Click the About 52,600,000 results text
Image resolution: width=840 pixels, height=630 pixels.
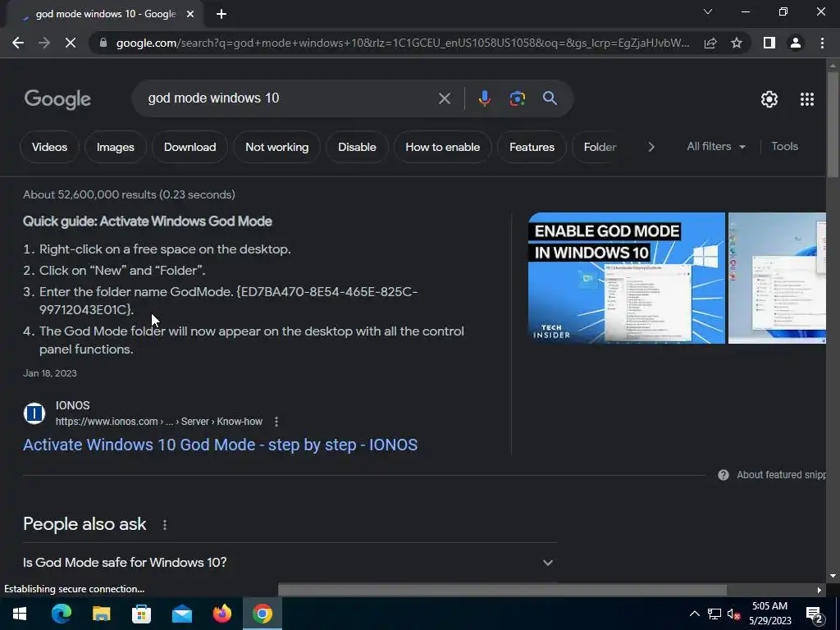click(x=129, y=194)
